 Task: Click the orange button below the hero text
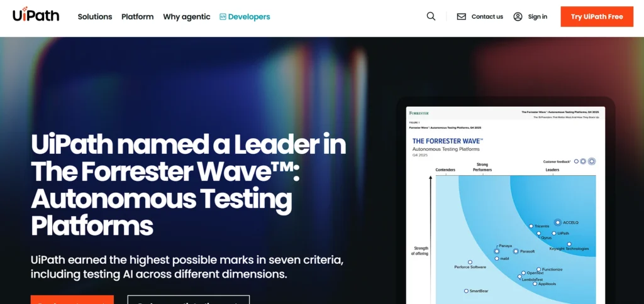click(x=72, y=300)
